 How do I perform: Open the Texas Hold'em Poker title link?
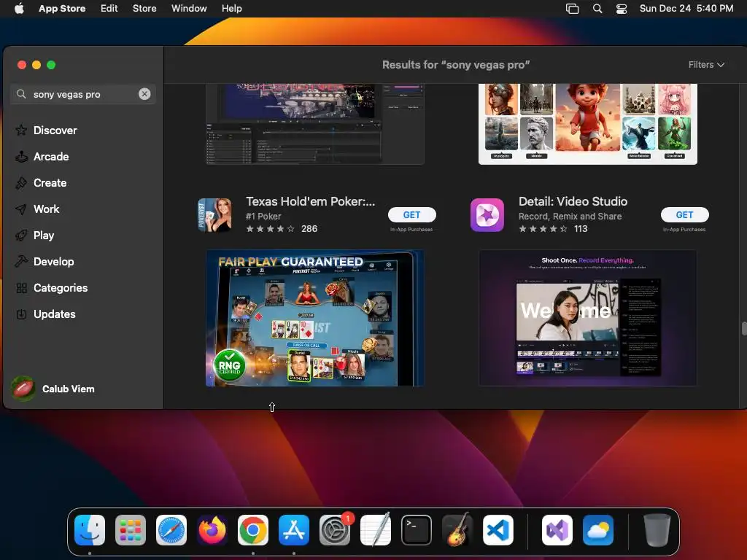(311, 201)
